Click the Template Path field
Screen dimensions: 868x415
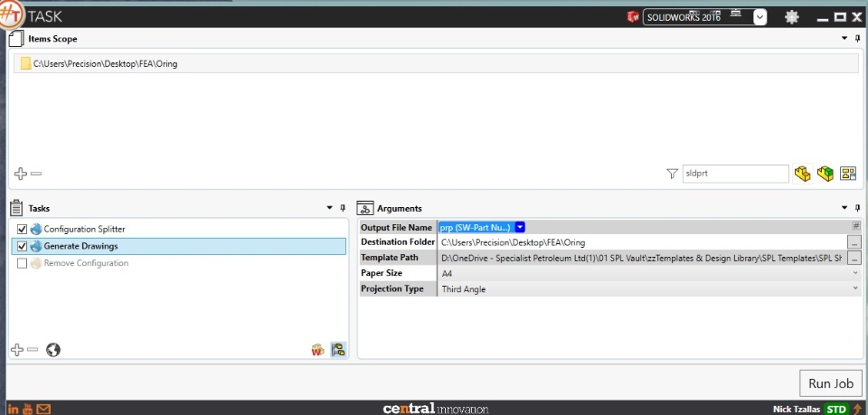[x=642, y=258]
